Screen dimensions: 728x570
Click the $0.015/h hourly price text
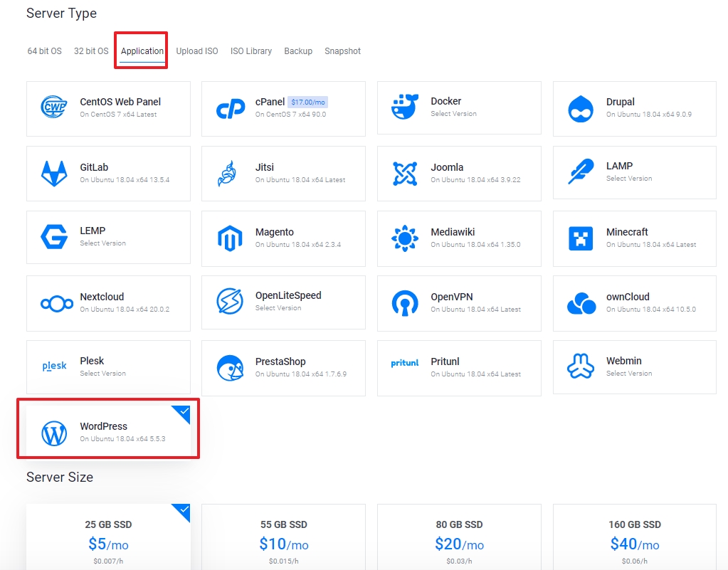click(284, 561)
